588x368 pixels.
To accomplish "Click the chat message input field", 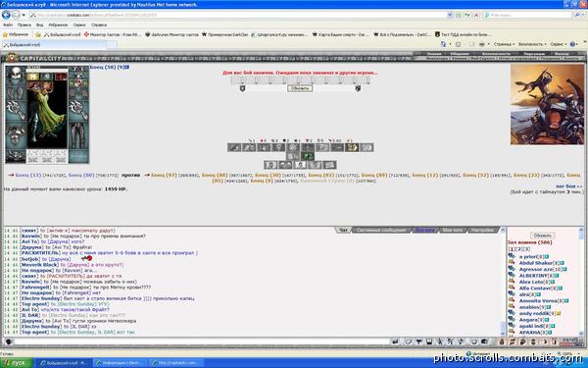I will (202, 342).
